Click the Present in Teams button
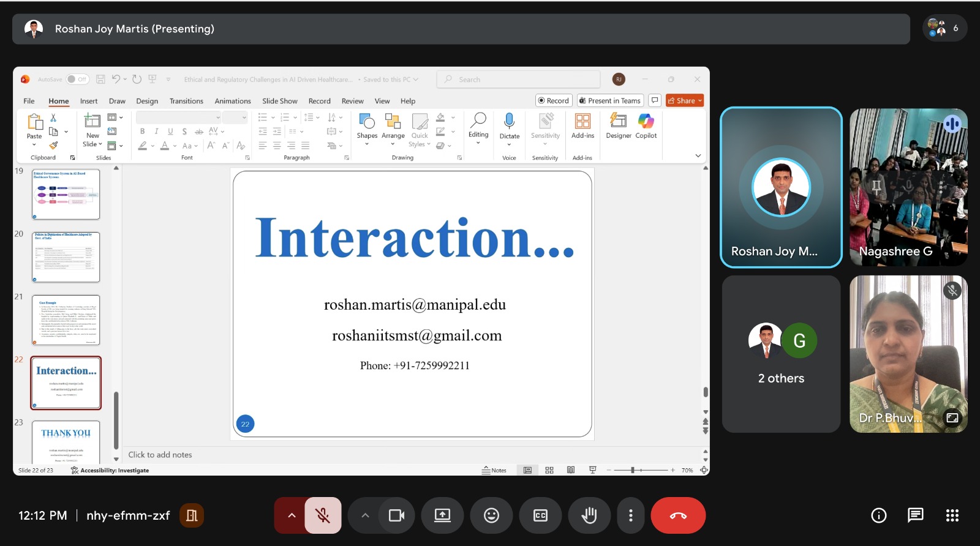Image resolution: width=980 pixels, height=546 pixels. 610,100
